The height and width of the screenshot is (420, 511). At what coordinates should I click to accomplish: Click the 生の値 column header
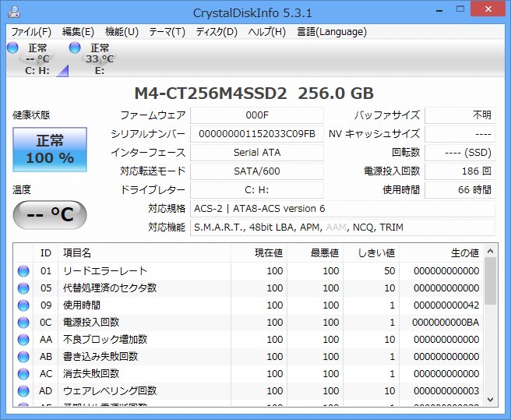tap(465, 253)
